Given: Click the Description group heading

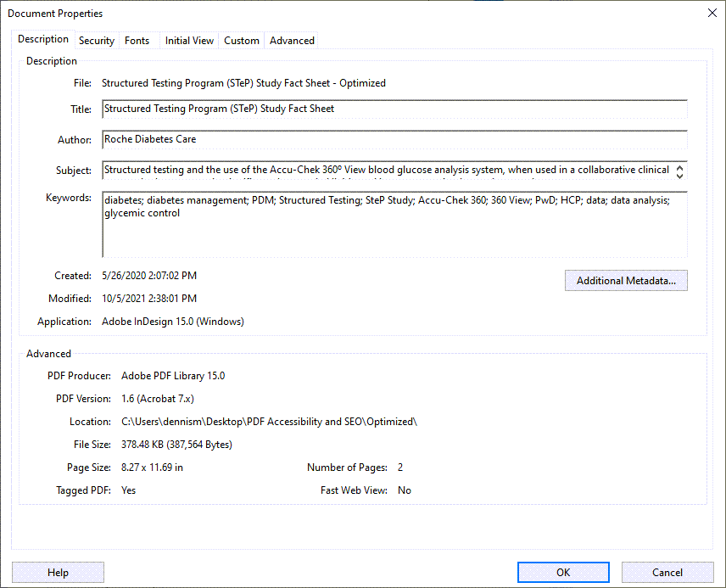Looking at the screenshot, I should click(52, 61).
